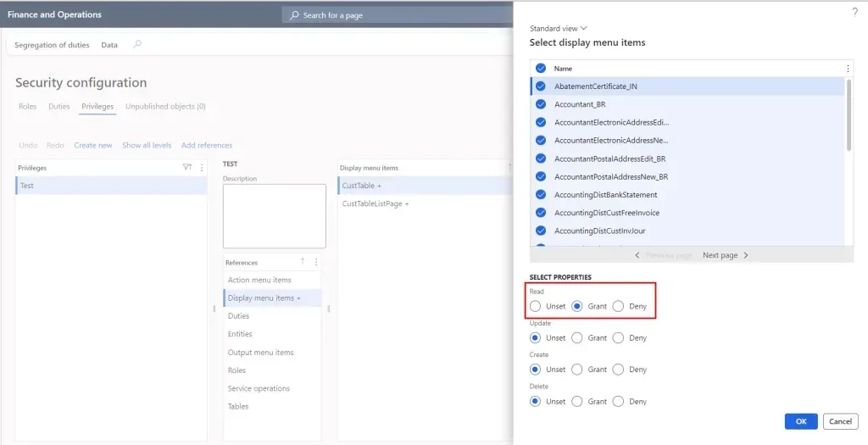The height and width of the screenshot is (445, 868).
Task: Click the Redo command
Action: [x=55, y=145]
